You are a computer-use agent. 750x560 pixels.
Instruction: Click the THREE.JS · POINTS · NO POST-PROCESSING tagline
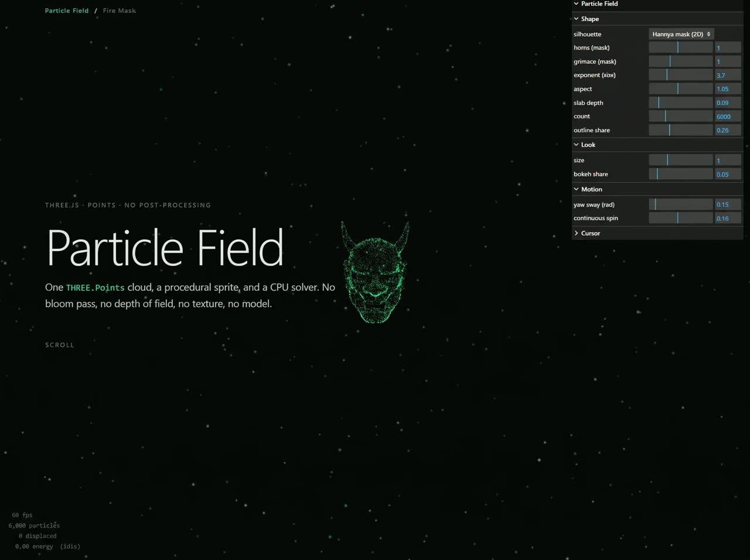(128, 205)
